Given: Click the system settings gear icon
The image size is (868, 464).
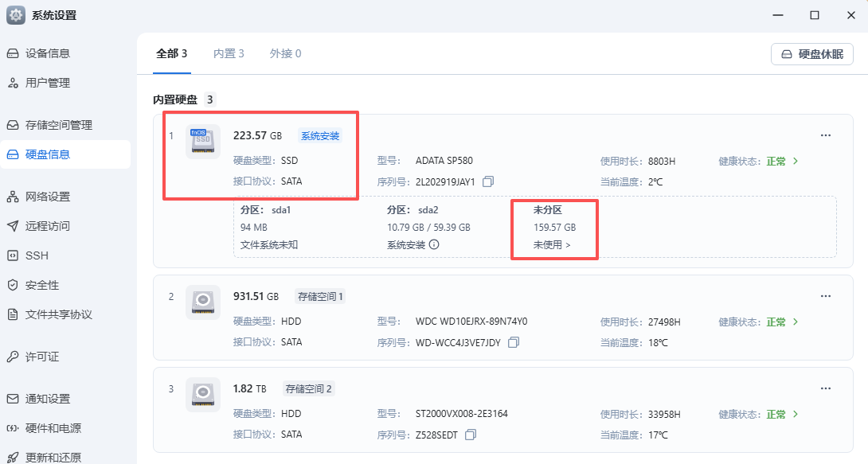Looking at the screenshot, I should (x=16, y=15).
